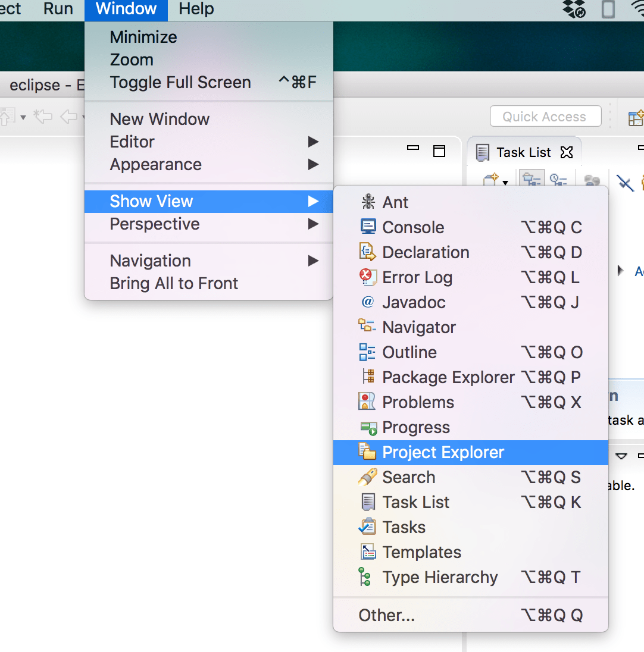Click the Declaration view icon
Viewport: 644px width, 652px height.
click(x=367, y=252)
